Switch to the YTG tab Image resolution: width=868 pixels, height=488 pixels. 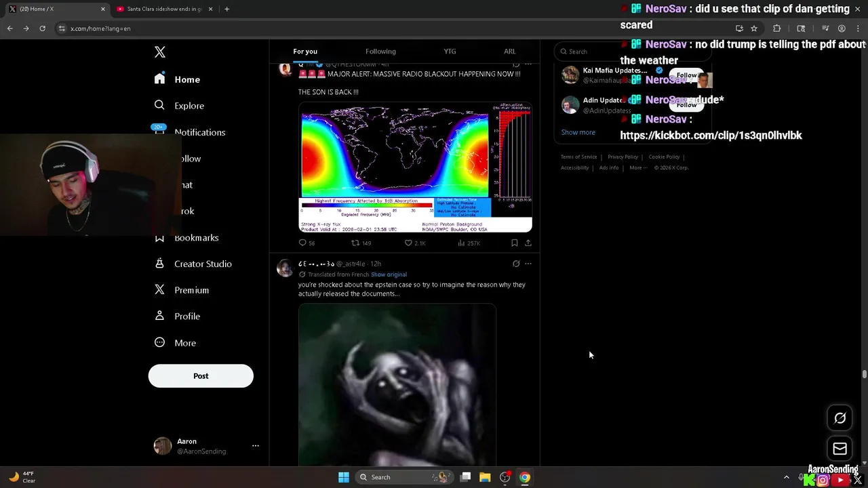tap(450, 51)
